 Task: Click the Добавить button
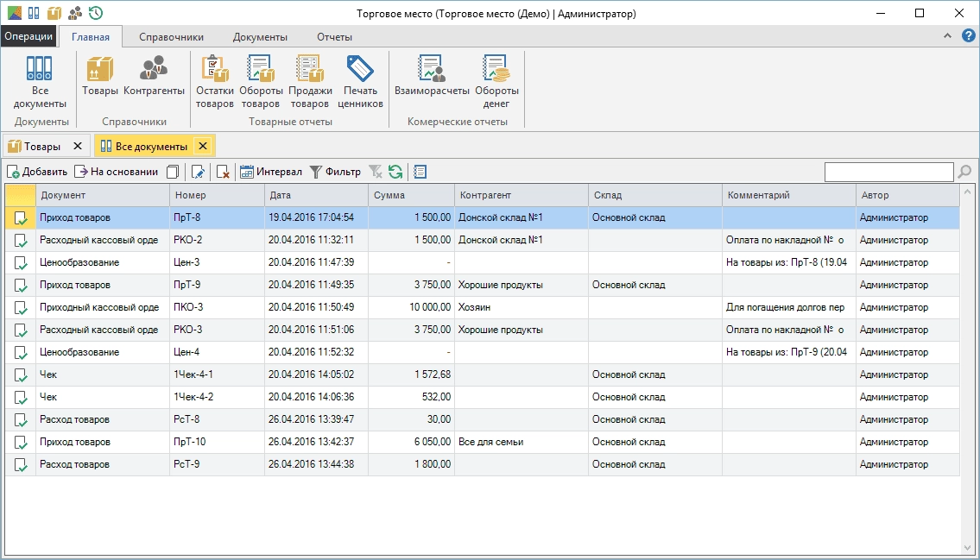coord(37,172)
